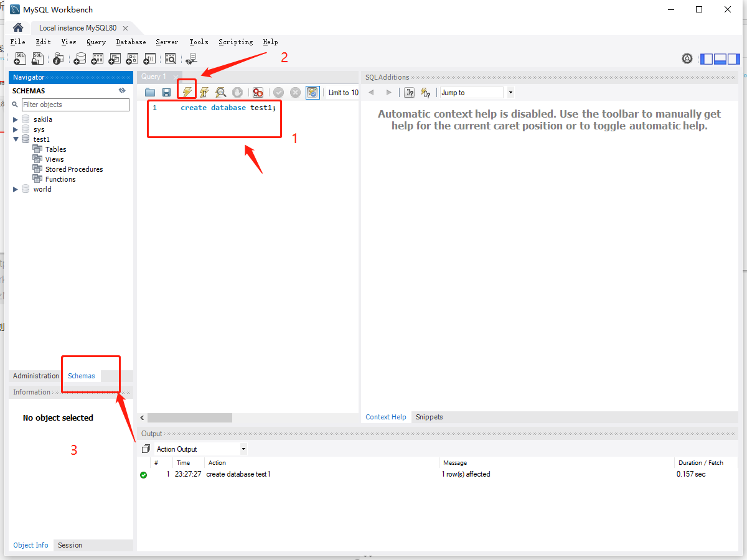
Task: Stop the query being executed
Action: click(x=237, y=92)
